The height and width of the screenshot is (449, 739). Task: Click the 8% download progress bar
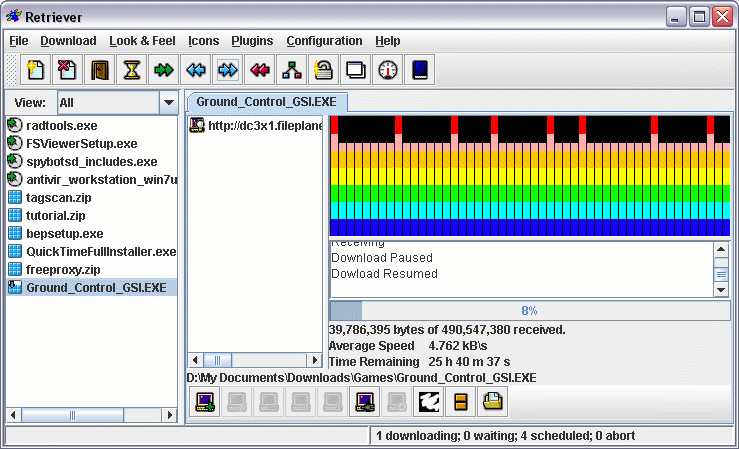[530, 310]
